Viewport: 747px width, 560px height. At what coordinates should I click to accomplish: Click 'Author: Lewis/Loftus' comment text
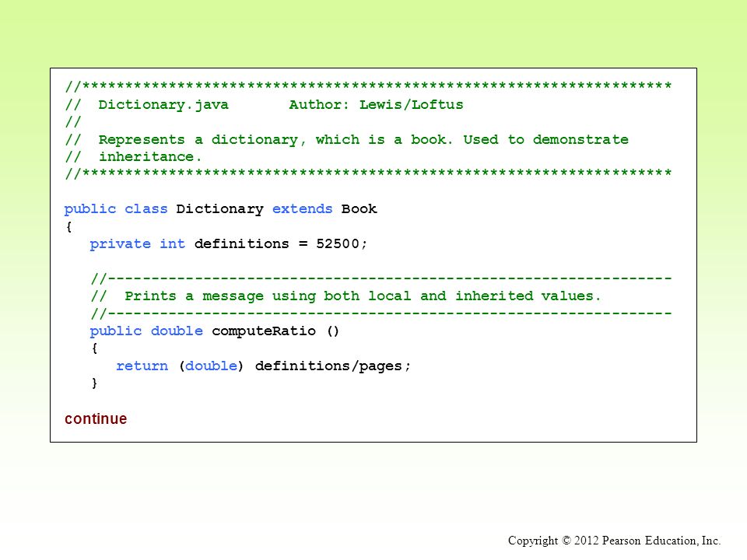click(x=376, y=104)
